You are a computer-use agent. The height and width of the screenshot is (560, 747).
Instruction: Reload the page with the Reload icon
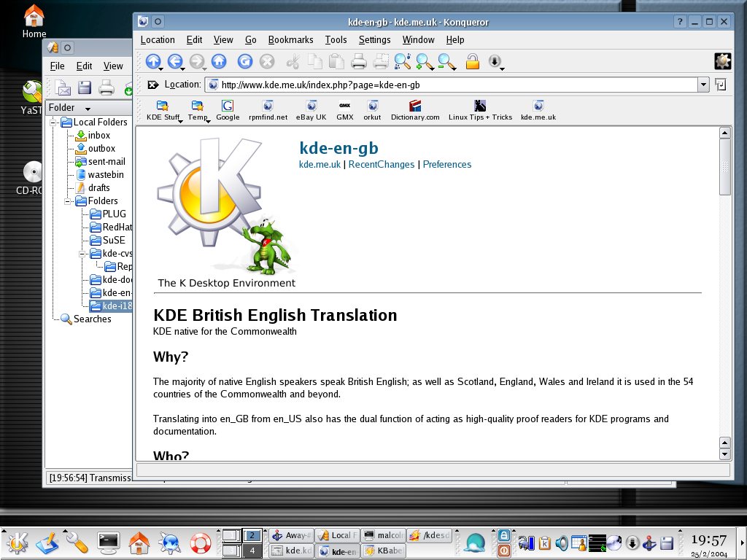pos(244,61)
